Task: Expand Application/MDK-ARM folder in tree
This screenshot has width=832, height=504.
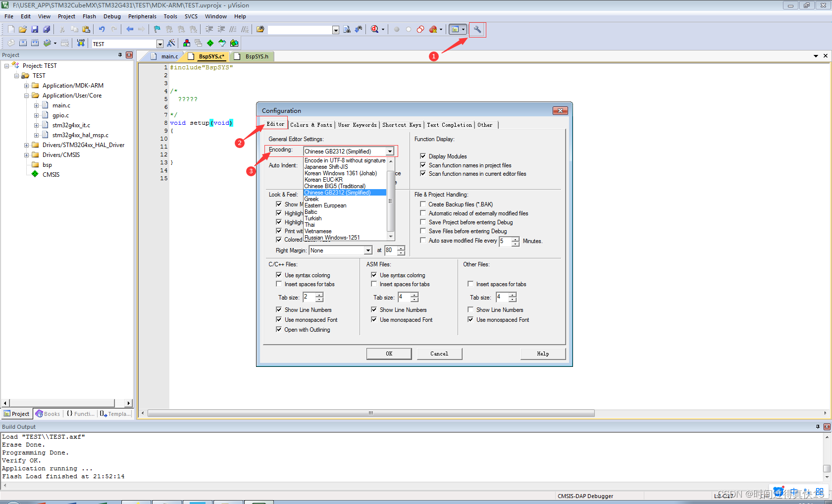Action: point(26,86)
